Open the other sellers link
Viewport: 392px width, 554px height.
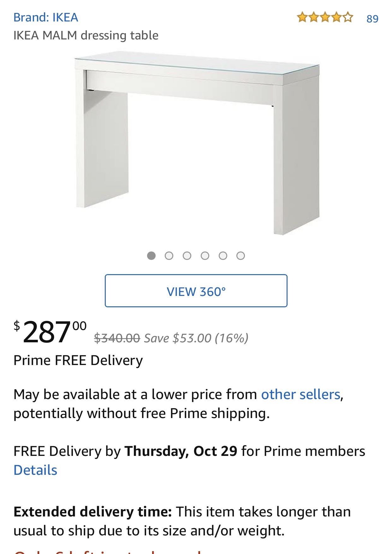[x=300, y=394]
